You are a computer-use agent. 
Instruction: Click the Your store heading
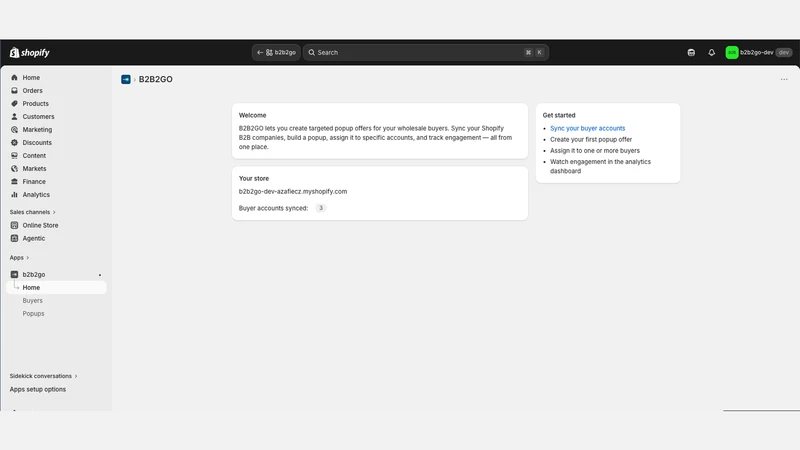[x=254, y=179]
